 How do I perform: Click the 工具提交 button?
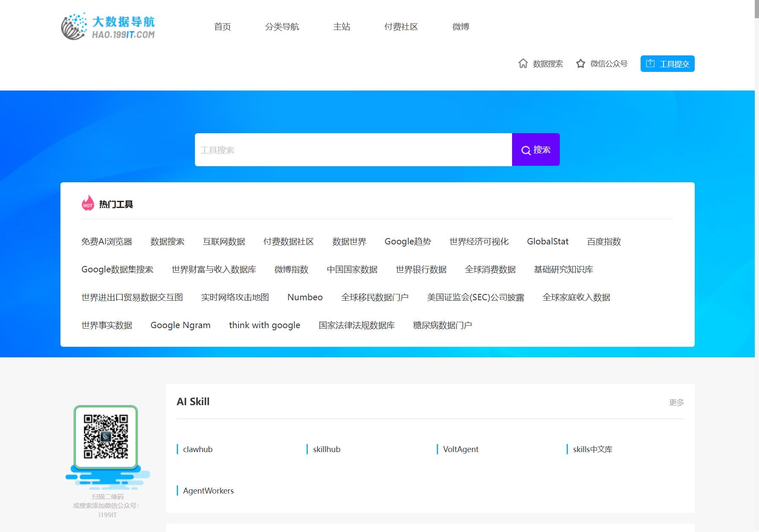tap(667, 64)
